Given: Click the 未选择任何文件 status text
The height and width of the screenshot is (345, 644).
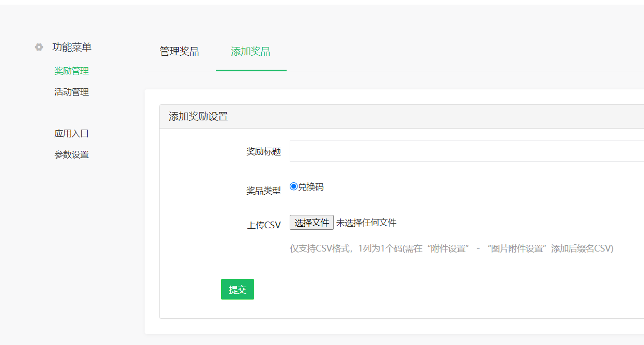Looking at the screenshot, I should [x=366, y=223].
